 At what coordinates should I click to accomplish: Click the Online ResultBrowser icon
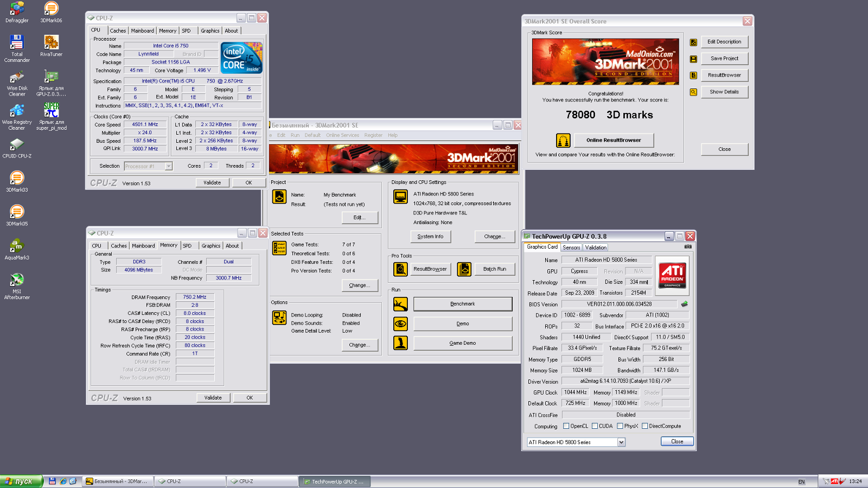563,141
